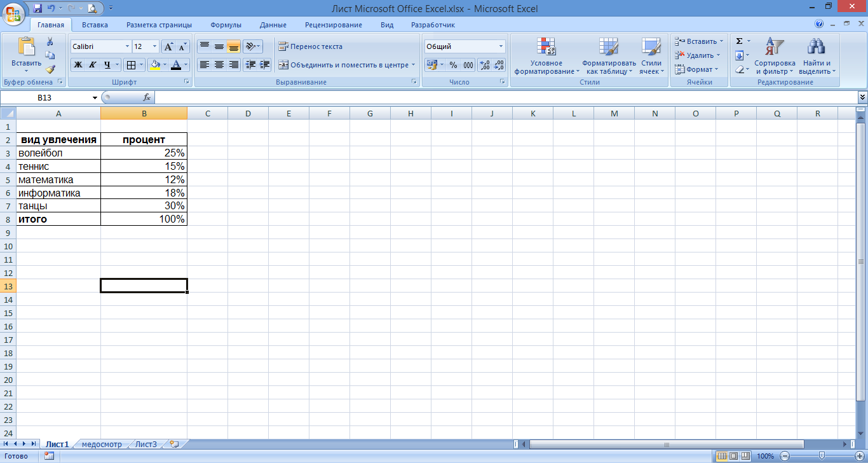Toggle underline Ч formatting

tap(107, 65)
